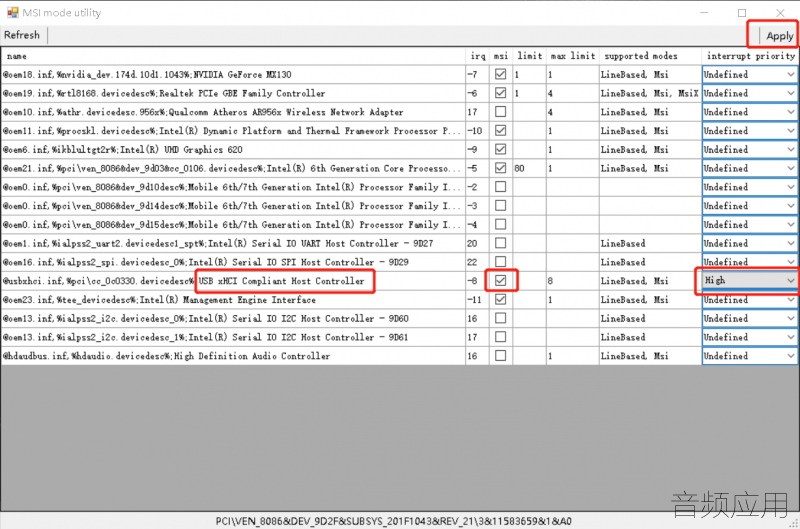
Task: Open priority dropdown for dev_9d14 row
Action: [749, 206]
